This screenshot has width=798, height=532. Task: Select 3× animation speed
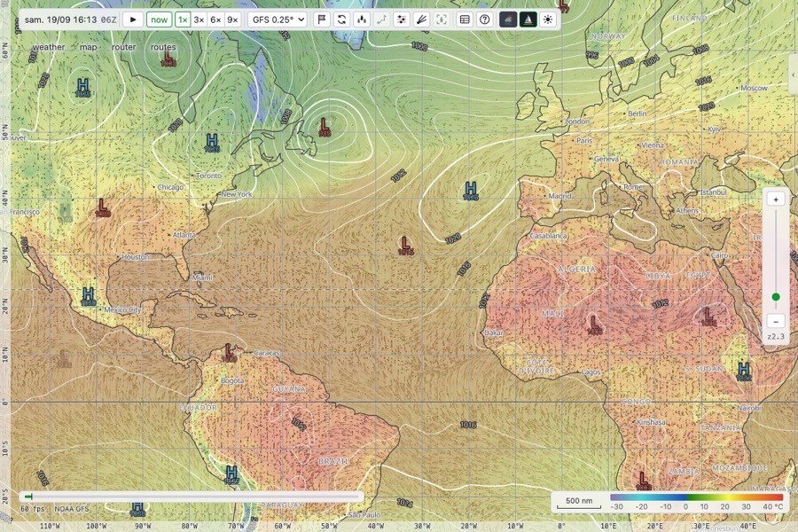point(199,20)
